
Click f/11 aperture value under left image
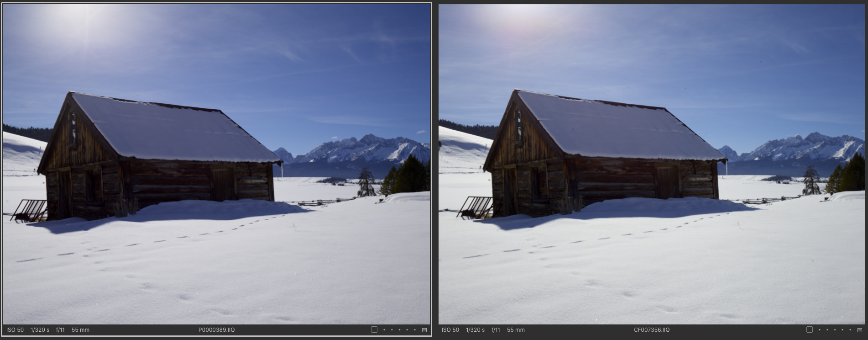point(60,330)
